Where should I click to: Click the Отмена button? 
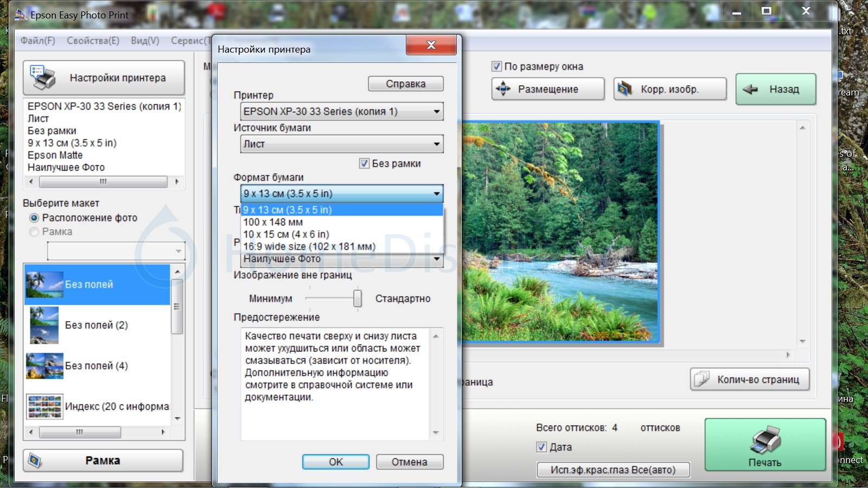410,462
